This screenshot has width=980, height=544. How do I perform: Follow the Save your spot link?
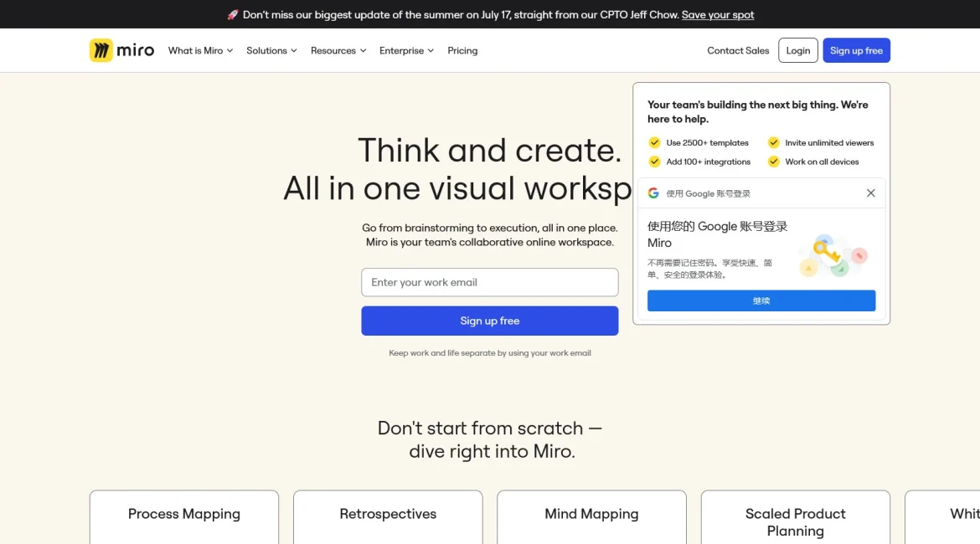click(x=718, y=14)
